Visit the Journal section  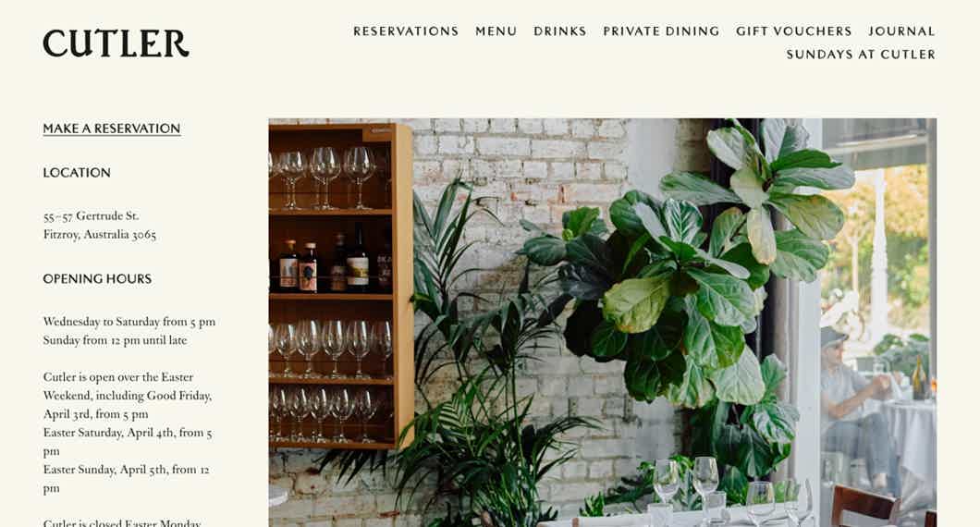901,31
